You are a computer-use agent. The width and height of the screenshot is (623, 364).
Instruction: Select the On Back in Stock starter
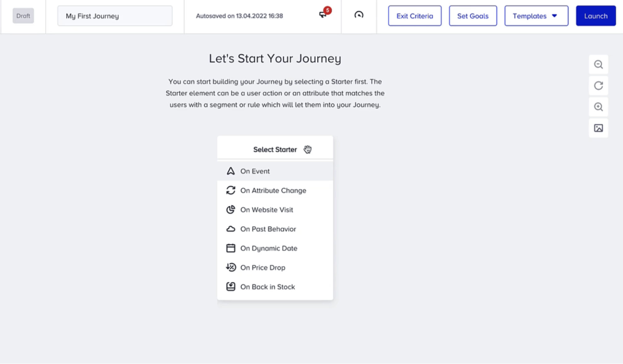click(x=268, y=286)
